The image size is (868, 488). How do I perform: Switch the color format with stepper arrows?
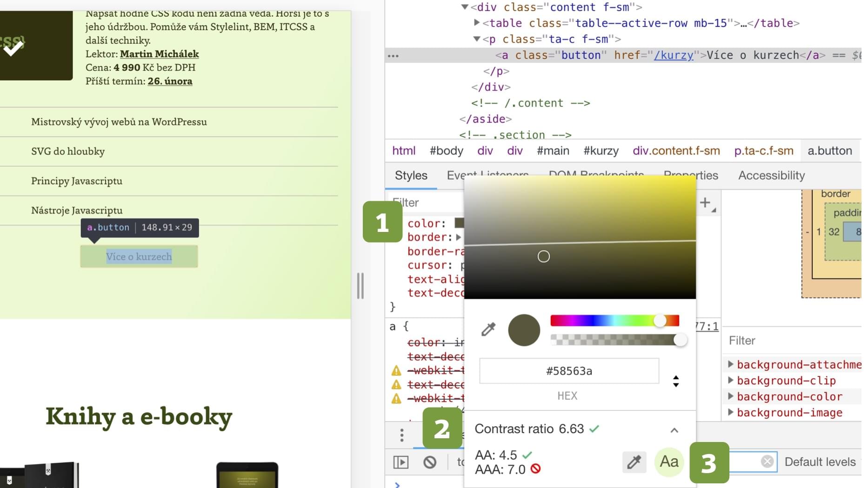point(676,381)
